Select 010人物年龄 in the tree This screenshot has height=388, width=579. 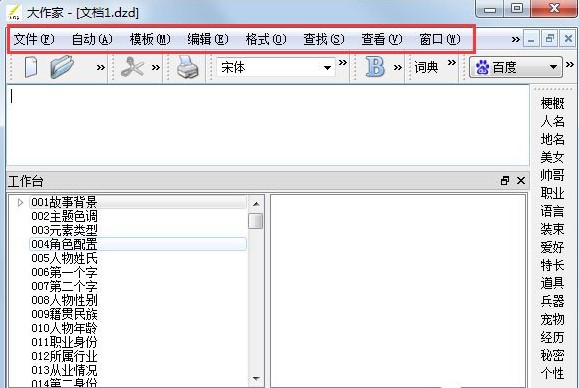pos(64,328)
